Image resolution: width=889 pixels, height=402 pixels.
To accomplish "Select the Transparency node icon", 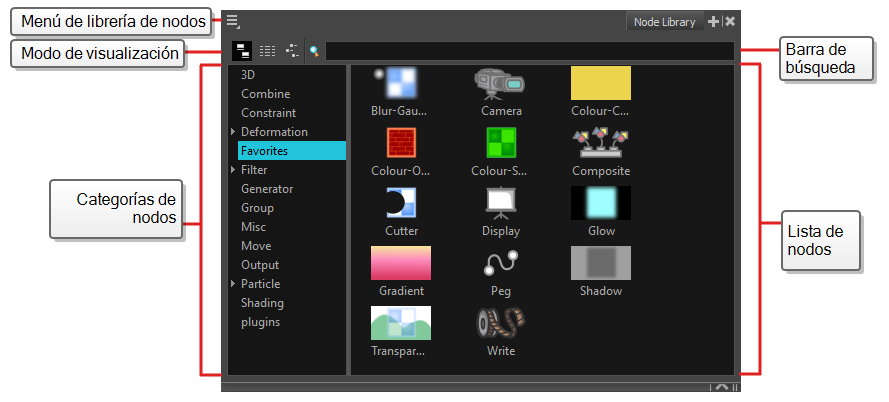I will (x=401, y=323).
